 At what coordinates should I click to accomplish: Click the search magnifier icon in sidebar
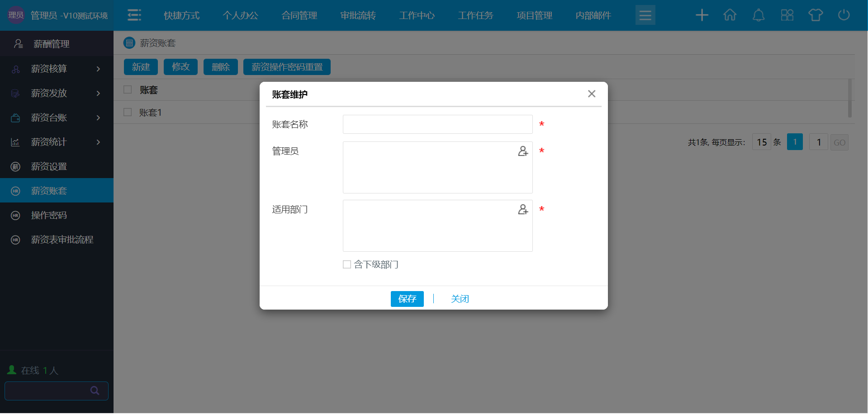95,390
